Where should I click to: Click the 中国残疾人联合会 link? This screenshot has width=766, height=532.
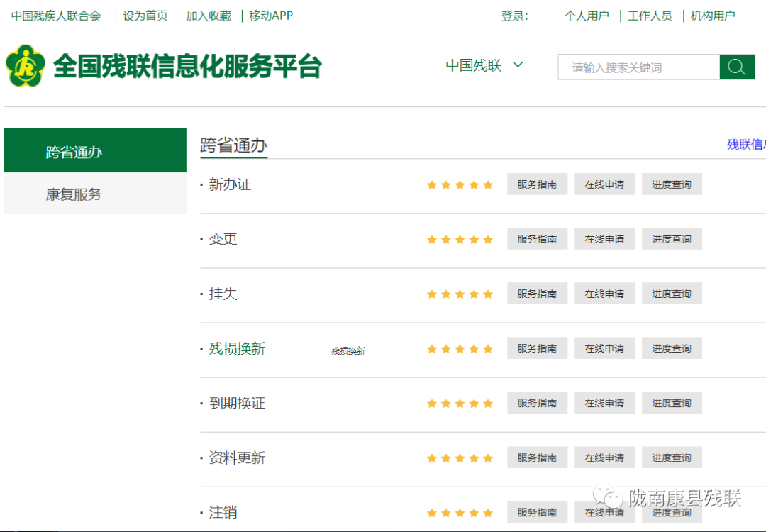[55, 15]
